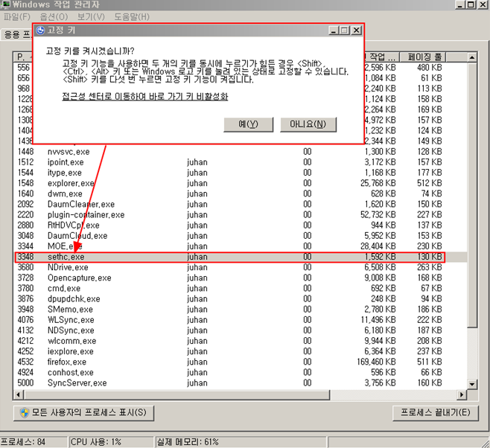Open the 도움말(H) menu
The height and width of the screenshot is (448, 490).
coord(132,16)
